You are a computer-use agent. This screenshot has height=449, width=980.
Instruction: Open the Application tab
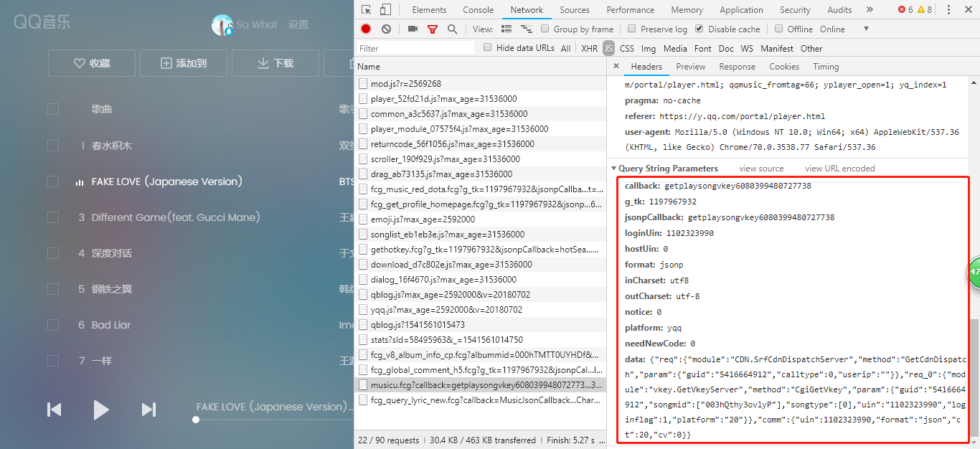tap(741, 10)
